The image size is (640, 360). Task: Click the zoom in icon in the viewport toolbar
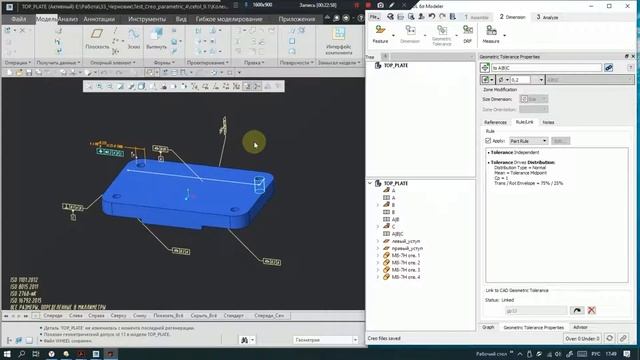click(x=100, y=86)
